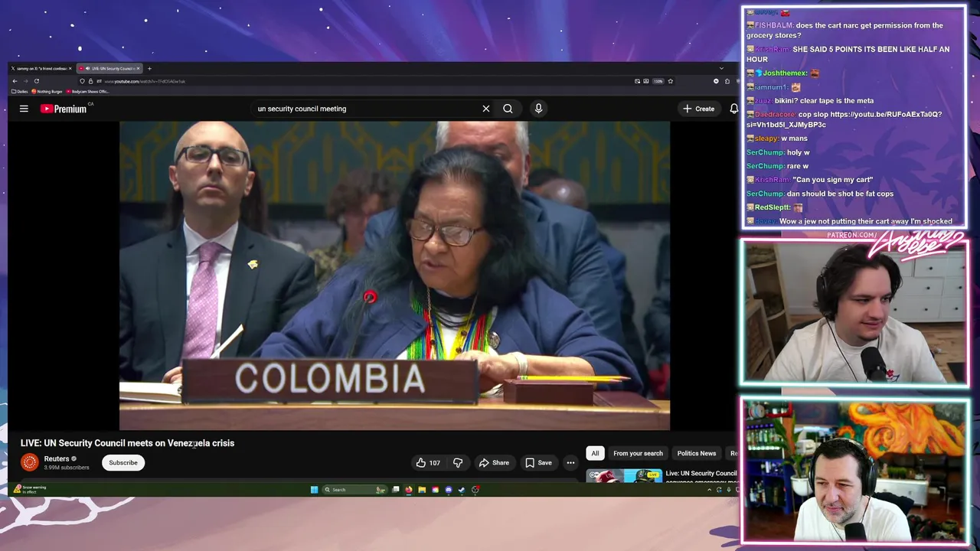This screenshot has width=980, height=551.
Task: Run the search with the magnifier button
Action: pyautogui.click(x=508, y=109)
